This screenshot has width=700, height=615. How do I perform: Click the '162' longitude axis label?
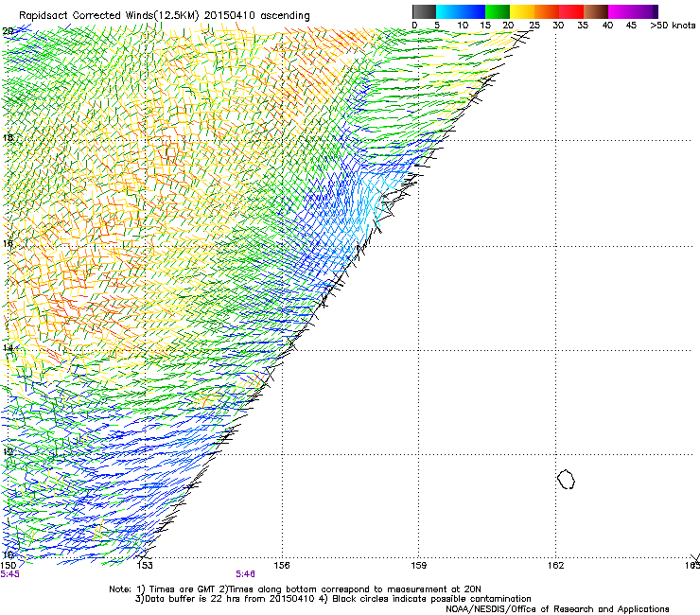[555, 566]
